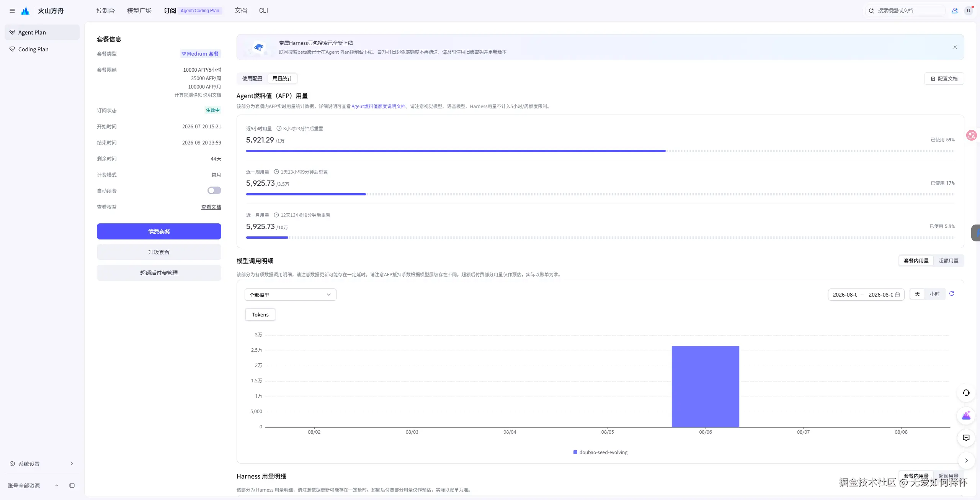Screen dimensions: 980x500
Task: Click the 升级套餐 button
Action: click(159, 252)
